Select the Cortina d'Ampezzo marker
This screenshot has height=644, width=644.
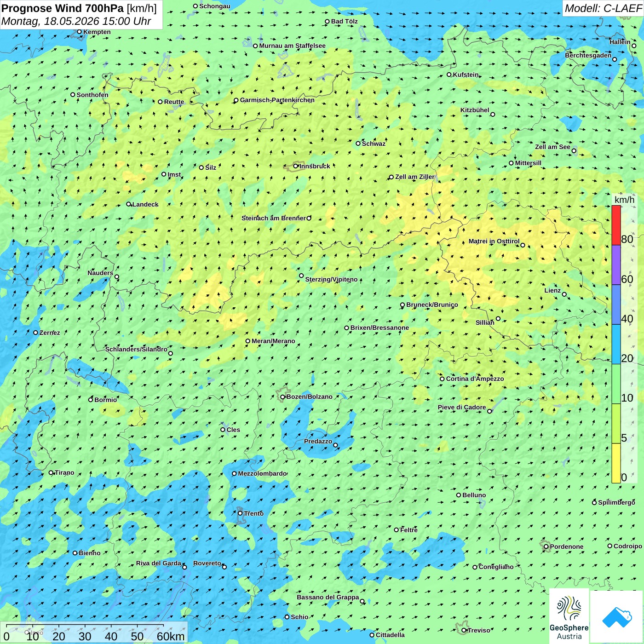coord(442,379)
